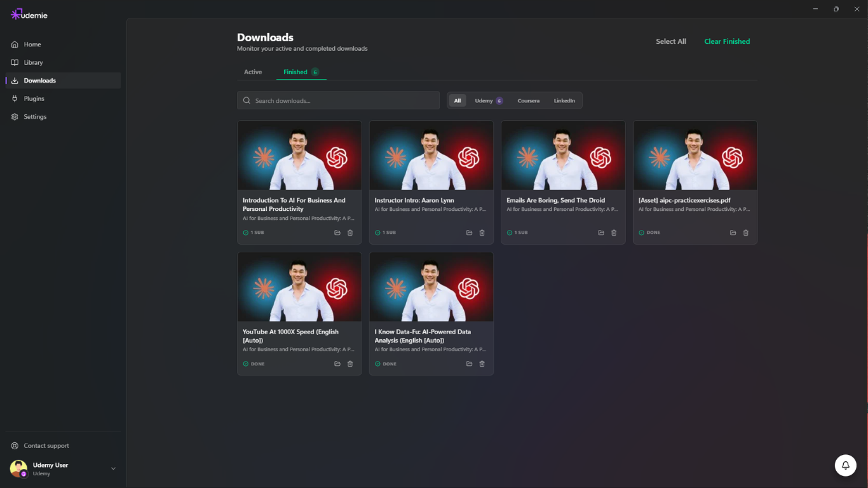Open folder for I Know Data-Fu download
This screenshot has height=488, width=868.
[470, 364]
